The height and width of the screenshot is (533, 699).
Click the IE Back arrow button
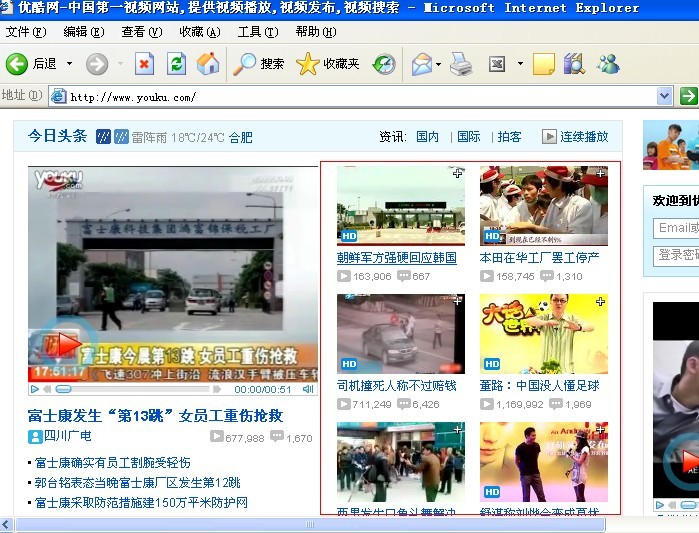(17, 64)
